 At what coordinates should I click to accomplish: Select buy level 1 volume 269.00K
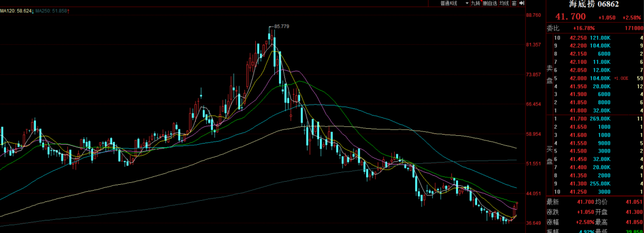pyautogui.click(x=600, y=119)
